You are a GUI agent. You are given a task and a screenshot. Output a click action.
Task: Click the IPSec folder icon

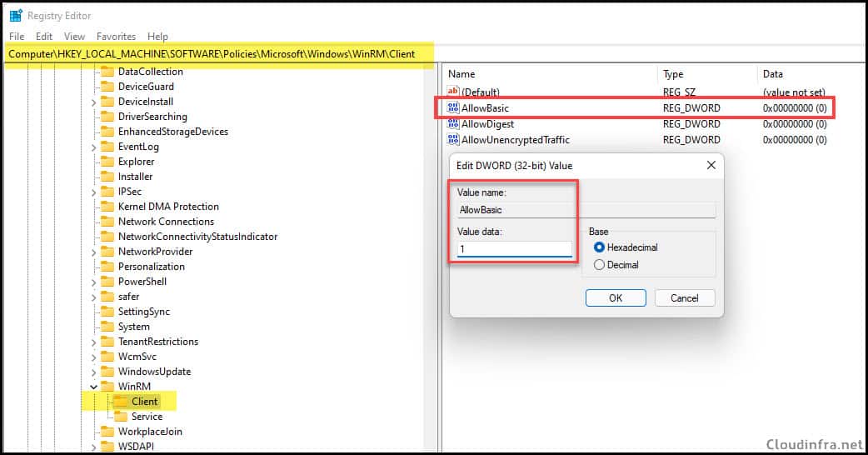(x=107, y=191)
